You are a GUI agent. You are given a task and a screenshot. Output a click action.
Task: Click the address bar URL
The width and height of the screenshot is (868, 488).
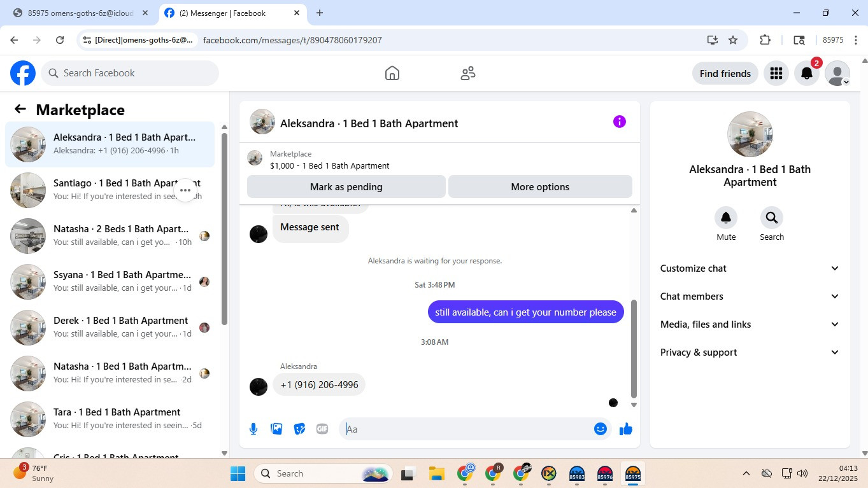pos(292,40)
